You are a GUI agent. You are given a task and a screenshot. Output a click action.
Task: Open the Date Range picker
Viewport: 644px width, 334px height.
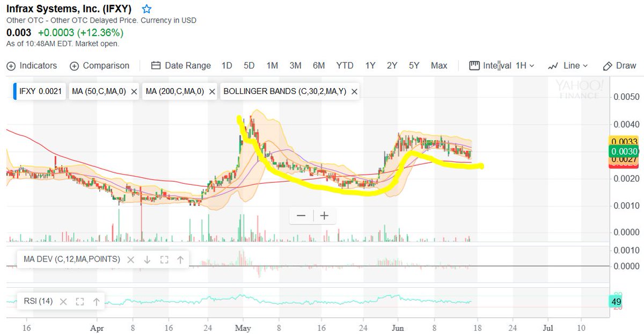coord(181,66)
